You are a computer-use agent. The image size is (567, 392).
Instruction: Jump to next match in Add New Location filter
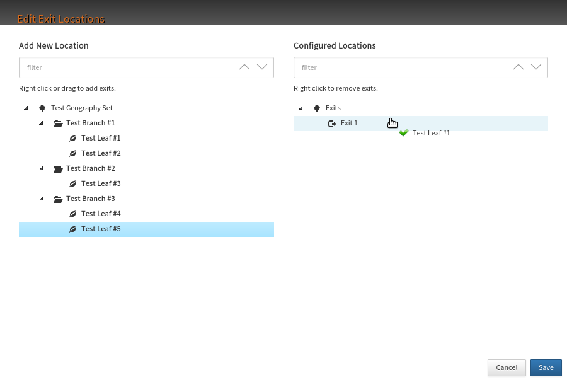(262, 67)
